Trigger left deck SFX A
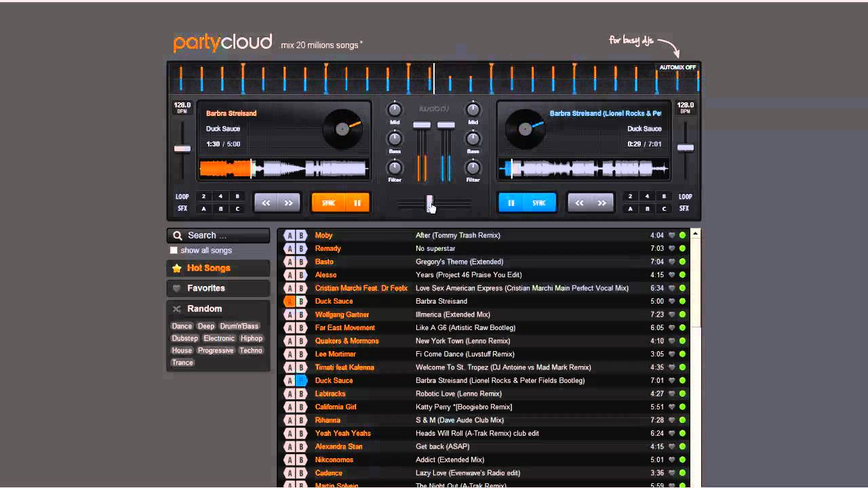The width and height of the screenshot is (868, 488). [203, 209]
